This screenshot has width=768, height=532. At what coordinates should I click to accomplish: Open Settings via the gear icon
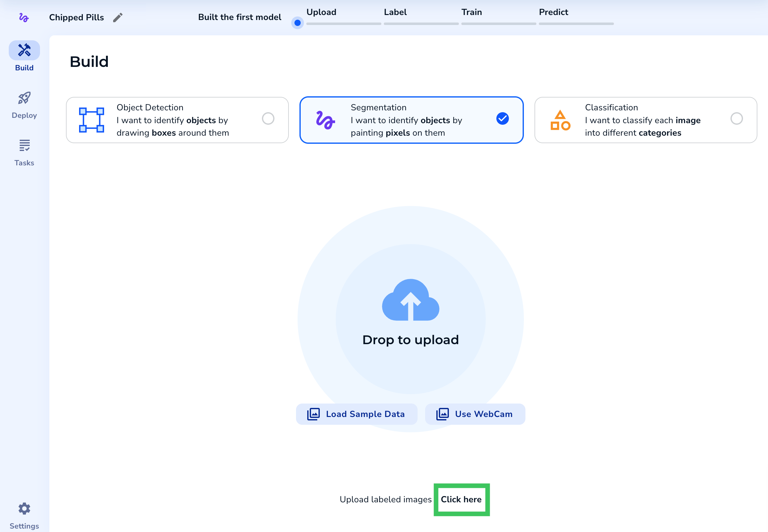click(x=24, y=508)
